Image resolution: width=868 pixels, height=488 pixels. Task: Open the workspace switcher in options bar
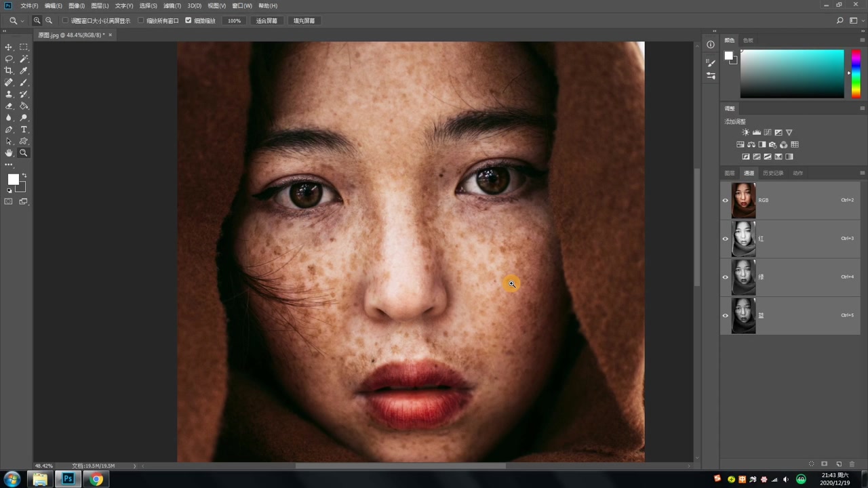pyautogui.click(x=856, y=21)
